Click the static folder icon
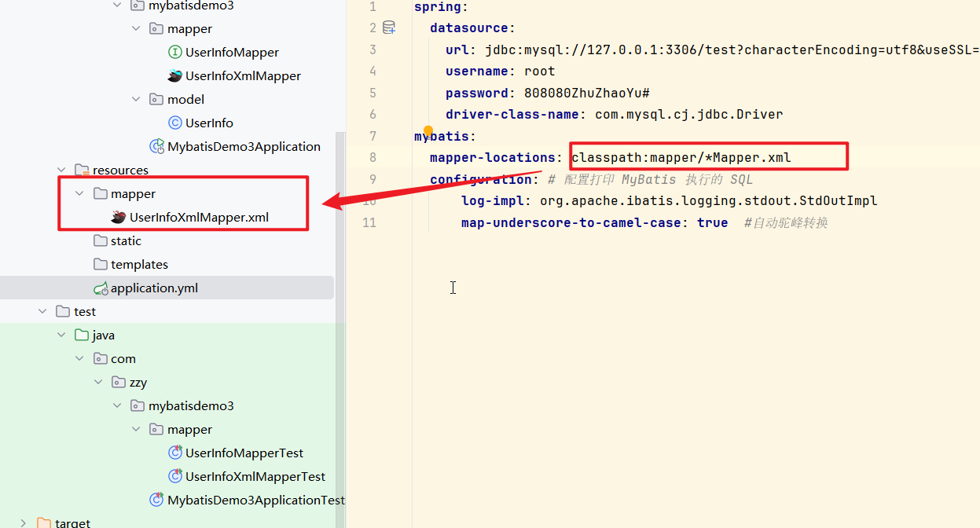 100,241
